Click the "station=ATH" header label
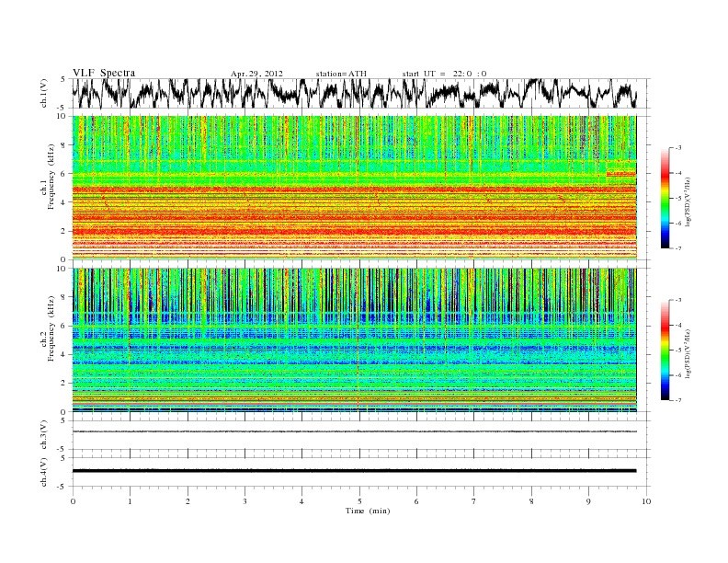 (341, 74)
